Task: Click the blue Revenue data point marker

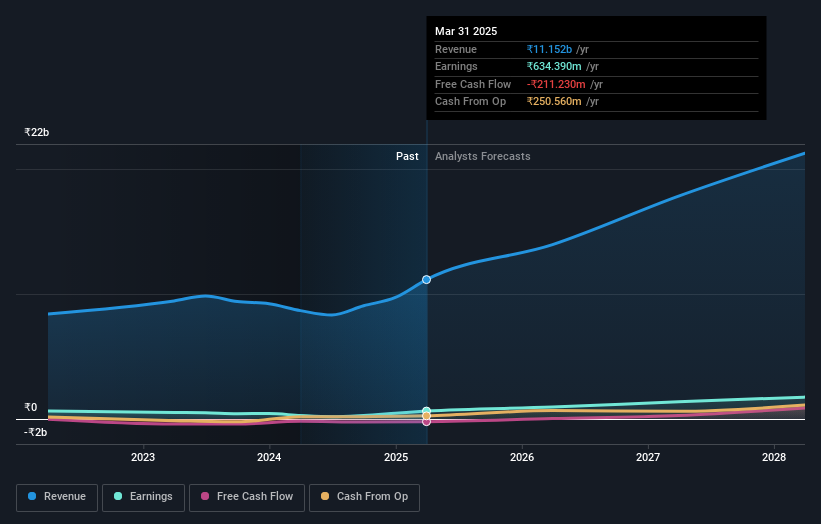Action: (427, 280)
